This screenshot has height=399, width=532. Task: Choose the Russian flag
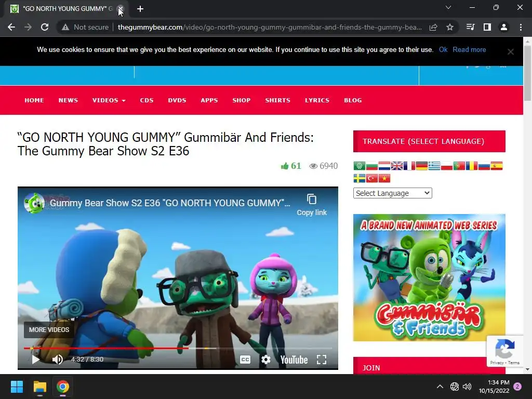coord(484,166)
